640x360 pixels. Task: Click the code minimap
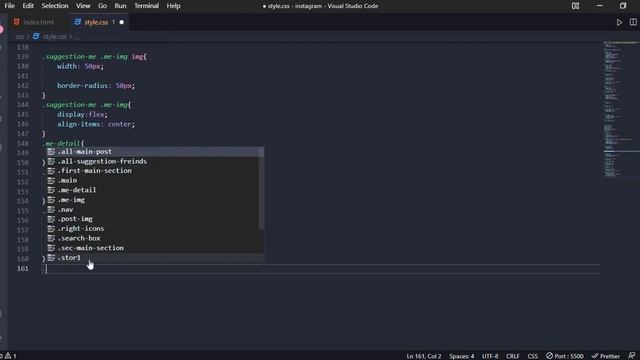click(x=621, y=110)
